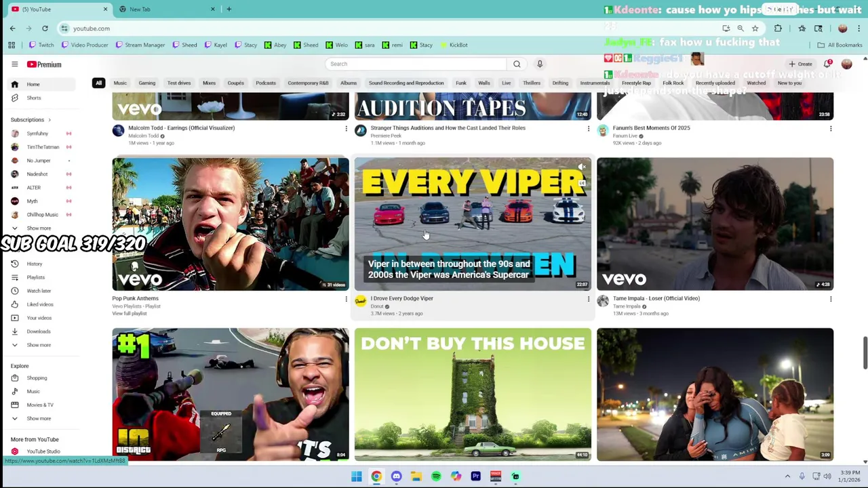Open All Bookmarks folder
The height and width of the screenshot is (488, 868).
(840, 45)
